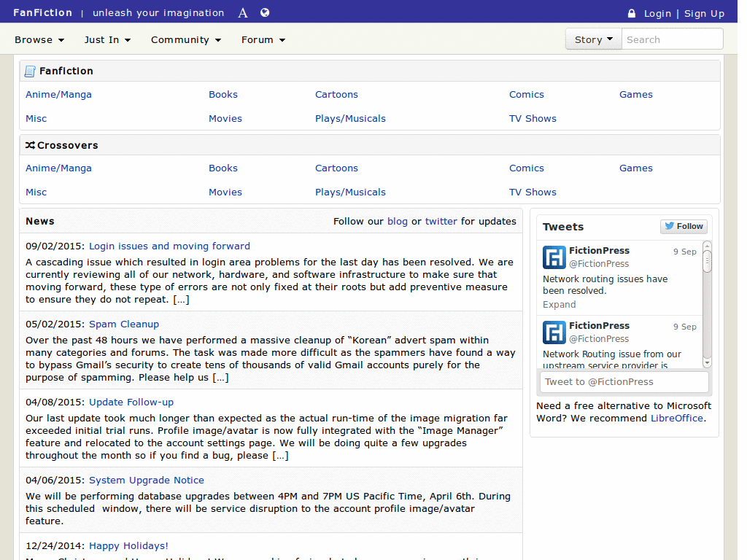747x560 pixels.
Task: Click the tweets scrollbar up arrow
Action: point(707,246)
